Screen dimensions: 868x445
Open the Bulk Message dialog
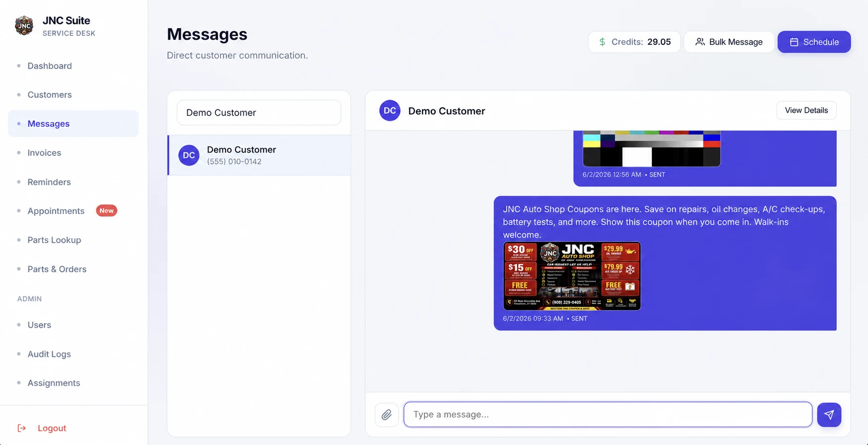coord(729,42)
